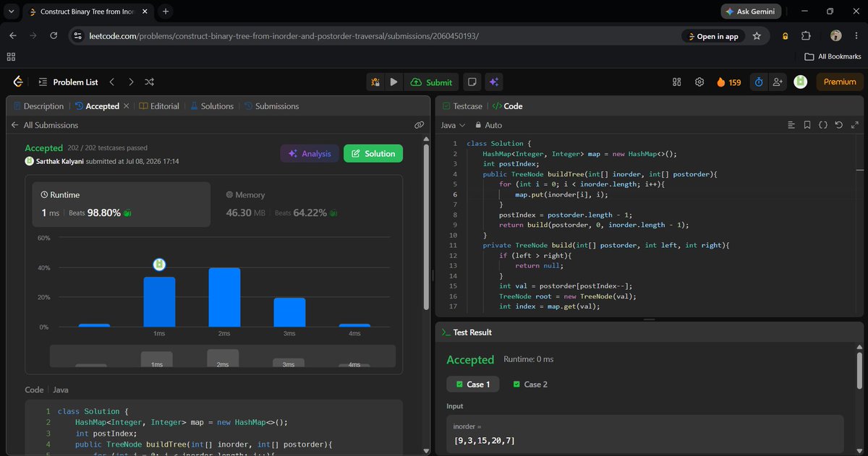Click the "Accepted" heading in Test Result
Image resolution: width=868 pixels, height=456 pixels.
(x=470, y=359)
